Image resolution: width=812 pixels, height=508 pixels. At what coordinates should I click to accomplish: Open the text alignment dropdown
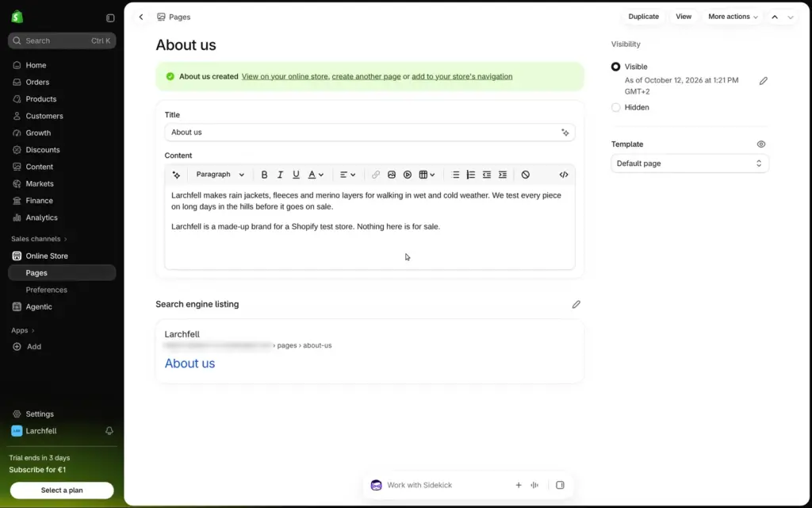tap(347, 175)
